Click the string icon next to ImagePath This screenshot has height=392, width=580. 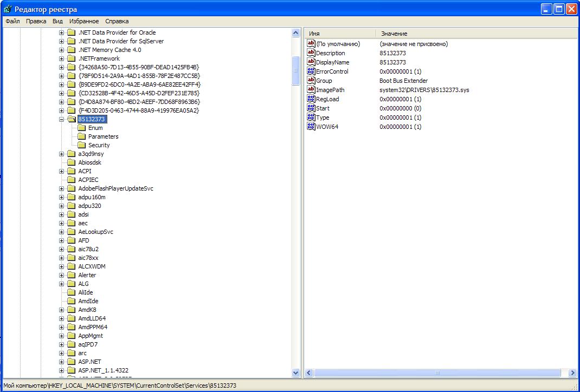[x=311, y=90]
